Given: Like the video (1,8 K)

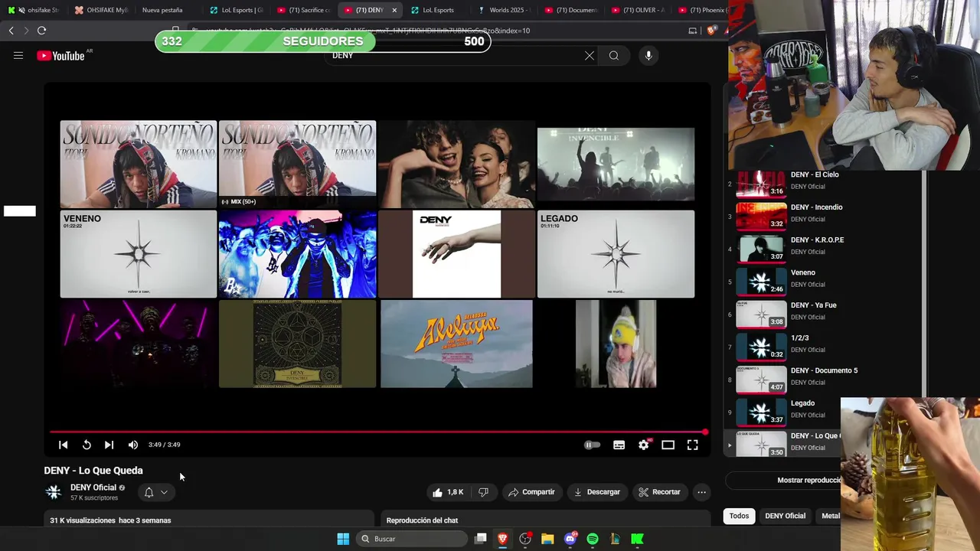Looking at the screenshot, I should (448, 492).
